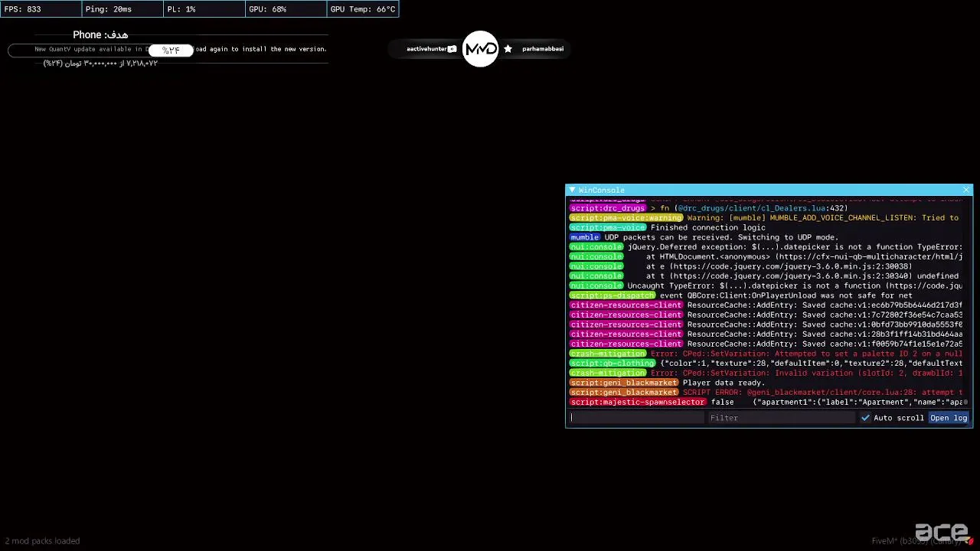Click the badge icon next to aactivehunter
The image size is (980, 551).
452,49
